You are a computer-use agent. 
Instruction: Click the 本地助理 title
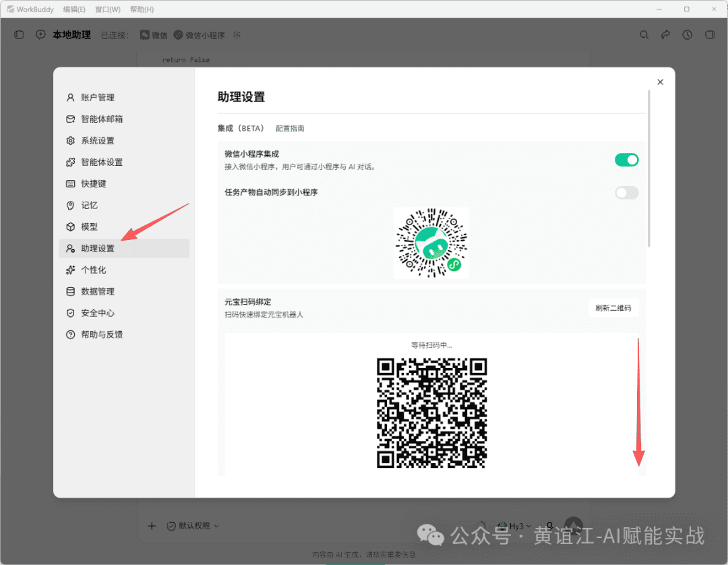tap(71, 35)
